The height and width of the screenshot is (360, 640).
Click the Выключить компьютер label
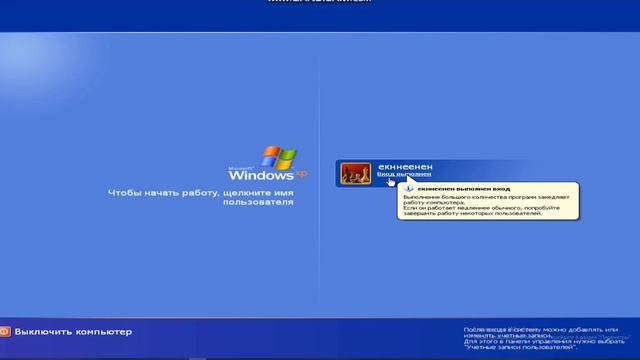tap(73, 332)
